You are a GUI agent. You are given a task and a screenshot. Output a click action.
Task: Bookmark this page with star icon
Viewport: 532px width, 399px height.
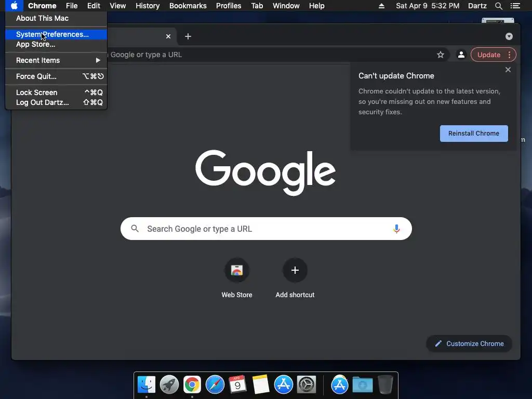click(x=441, y=55)
